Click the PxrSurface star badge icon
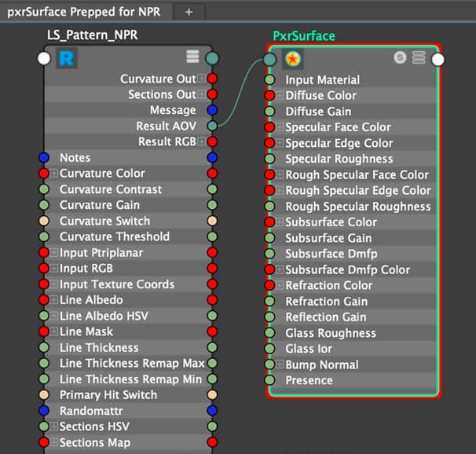 [x=292, y=59]
